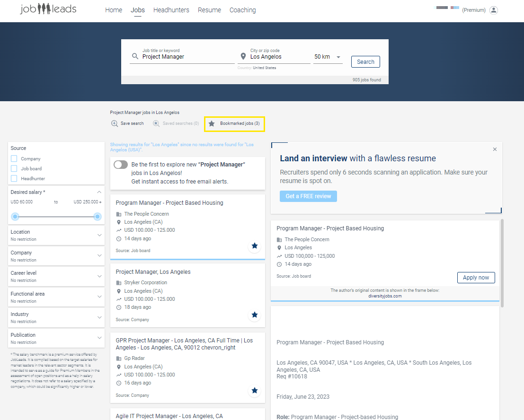524x420 pixels.
Task: Click the search magnifier icon
Action: 135,56
